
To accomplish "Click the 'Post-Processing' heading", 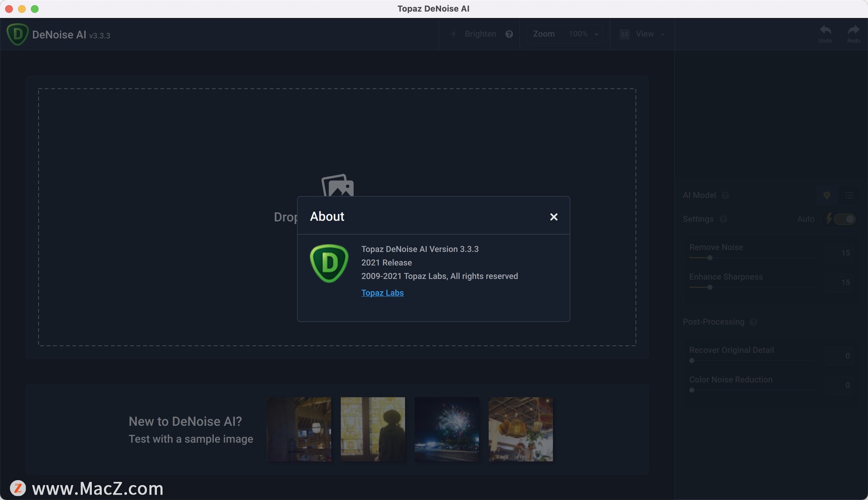I will pyautogui.click(x=713, y=322).
